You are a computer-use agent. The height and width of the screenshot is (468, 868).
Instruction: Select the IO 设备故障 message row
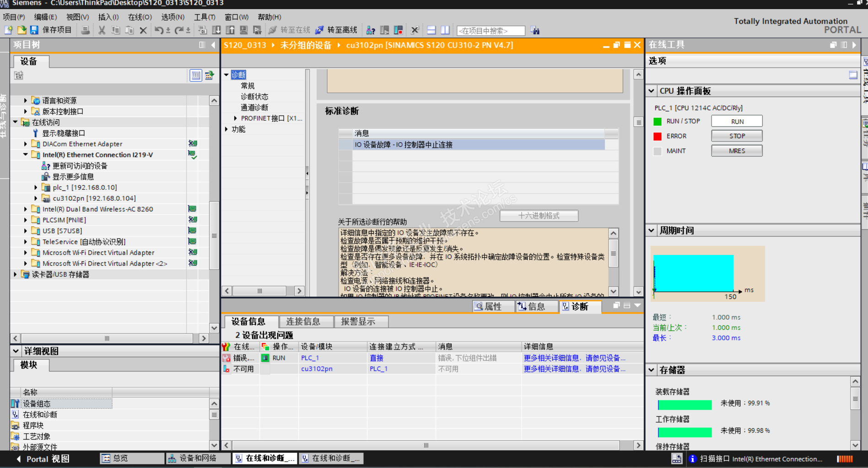(x=472, y=145)
